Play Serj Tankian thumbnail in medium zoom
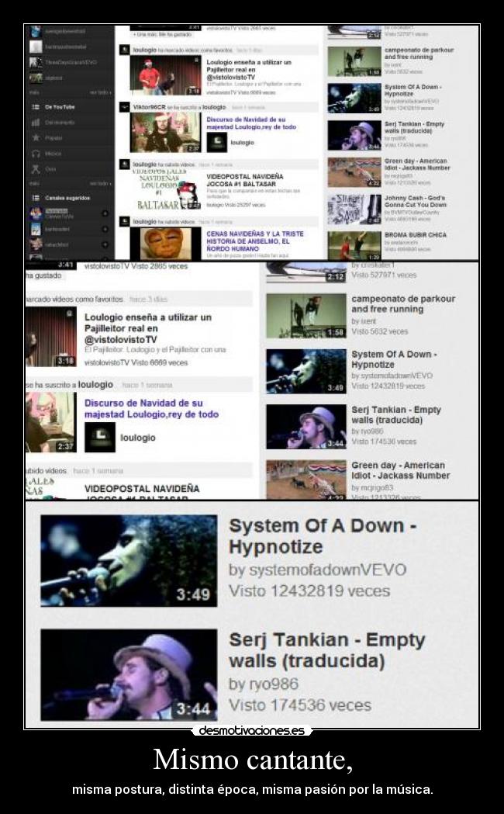The height and width of the screenshot is (814, 504). click(306, 427)
